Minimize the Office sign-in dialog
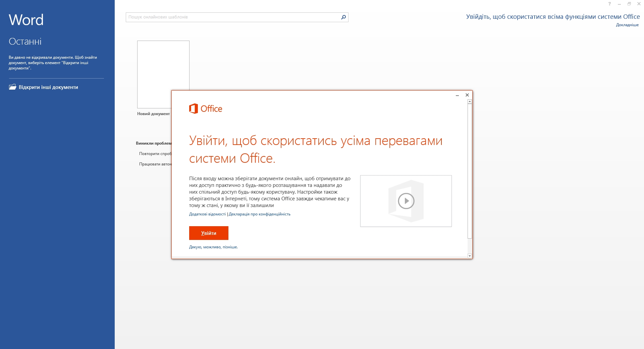 pyautogui.click(x=457, y=95)
